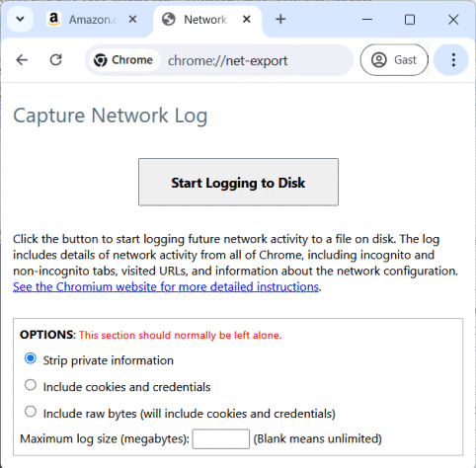Close the Network tab

tap(246, 20)
